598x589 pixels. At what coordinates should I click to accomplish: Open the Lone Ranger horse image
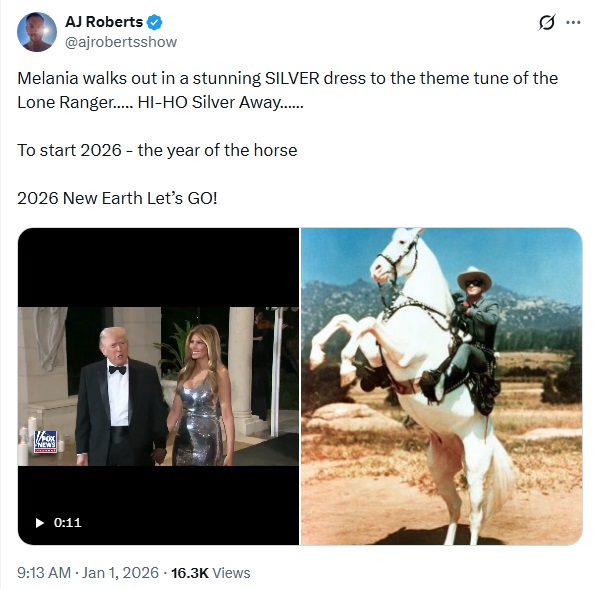[x=442, y=386]
